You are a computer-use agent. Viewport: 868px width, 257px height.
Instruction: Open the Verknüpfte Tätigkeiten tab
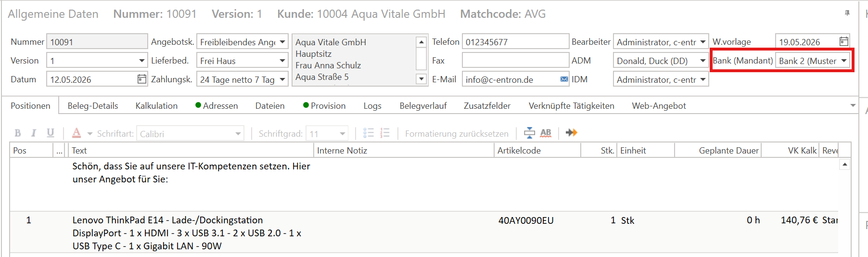(571, 106)
